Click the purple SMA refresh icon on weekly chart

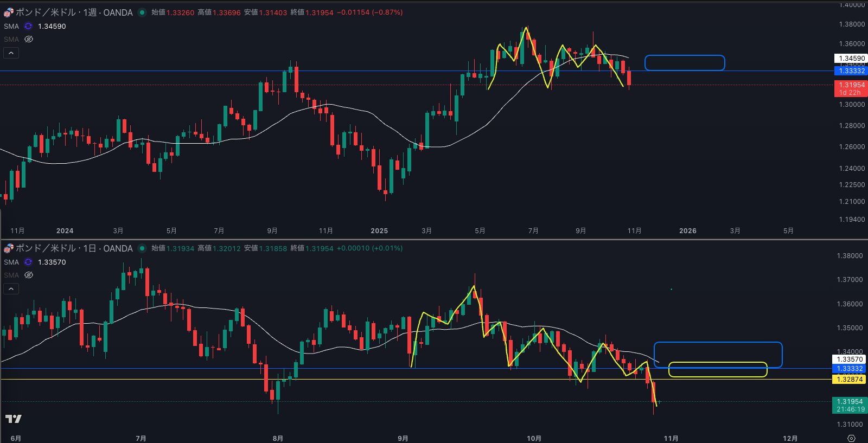pos(28,26)
